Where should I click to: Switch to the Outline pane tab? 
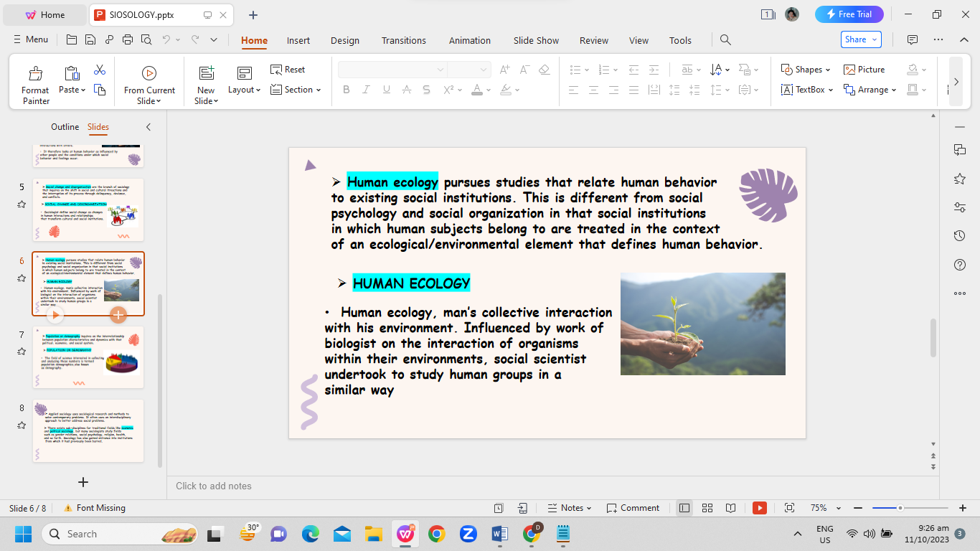(65, 127)
